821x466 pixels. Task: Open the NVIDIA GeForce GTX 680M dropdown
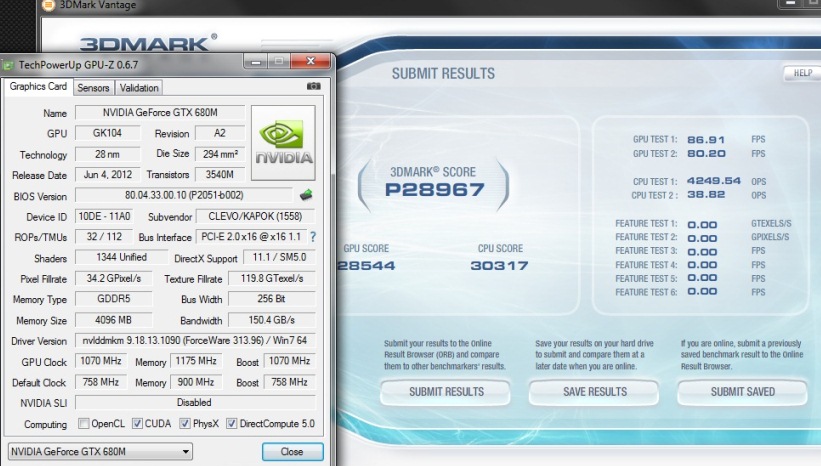tap(100, 451)
